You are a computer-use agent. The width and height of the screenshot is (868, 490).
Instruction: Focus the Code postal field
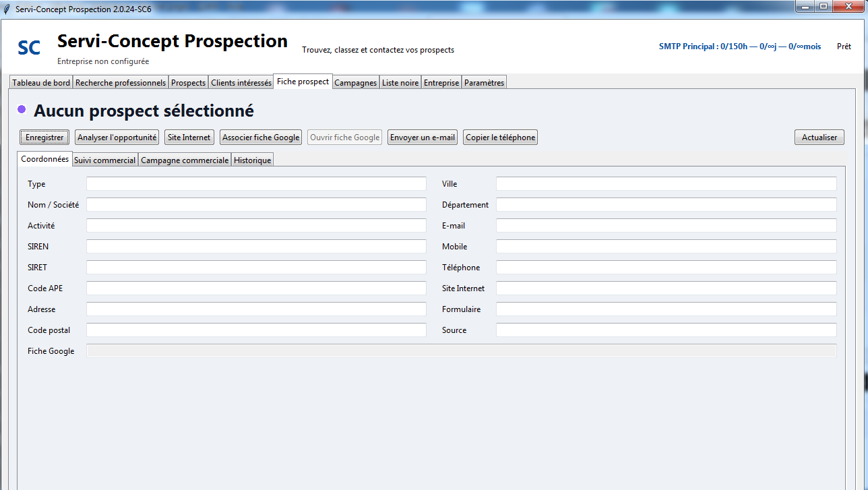coord(256,330)
